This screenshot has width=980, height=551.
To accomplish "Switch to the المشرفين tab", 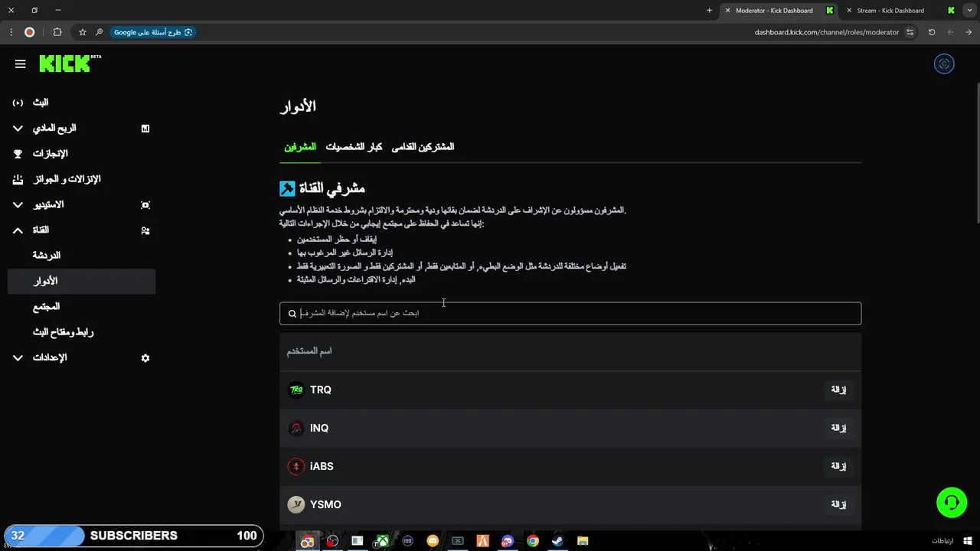I will click(300, 147).
